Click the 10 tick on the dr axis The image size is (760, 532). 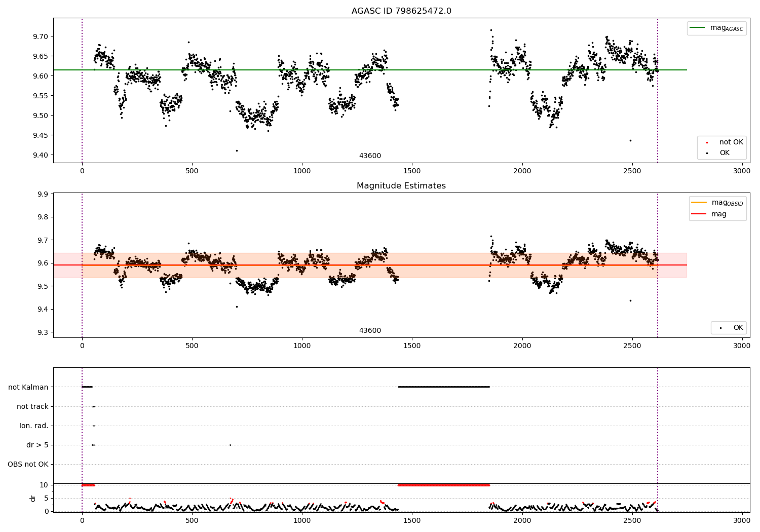click(x=44, y=485)
